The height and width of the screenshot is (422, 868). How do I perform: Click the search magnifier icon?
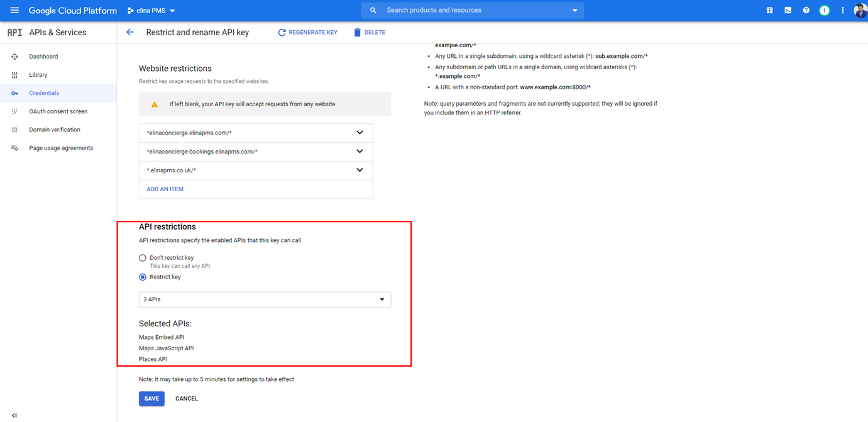pos(373,11)
